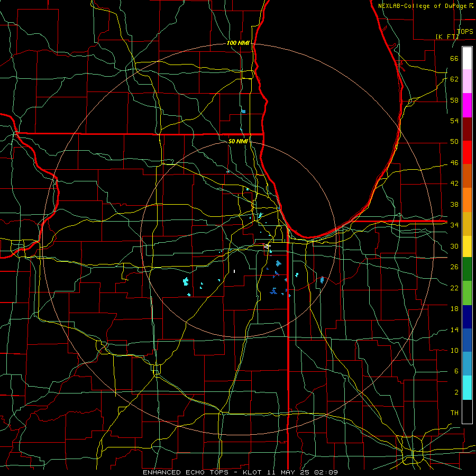The image size is (476, 476).
Task: Click the "6" legend value
Action: [456, 371]
